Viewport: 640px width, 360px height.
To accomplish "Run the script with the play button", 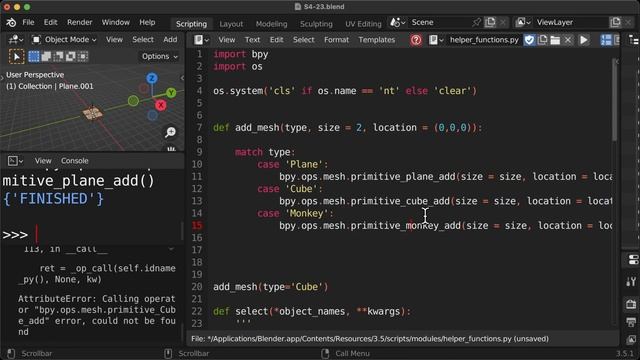I will click(x=584, y=40).
